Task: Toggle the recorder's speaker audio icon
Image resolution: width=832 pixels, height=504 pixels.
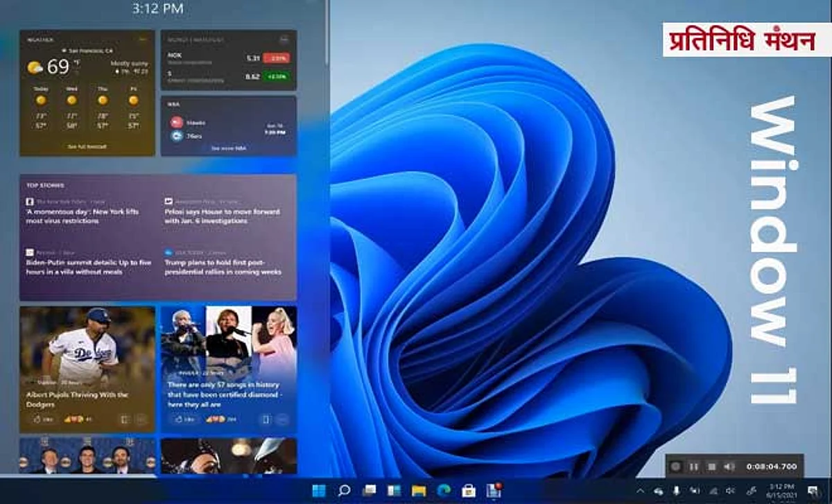Action: (729, 467)
